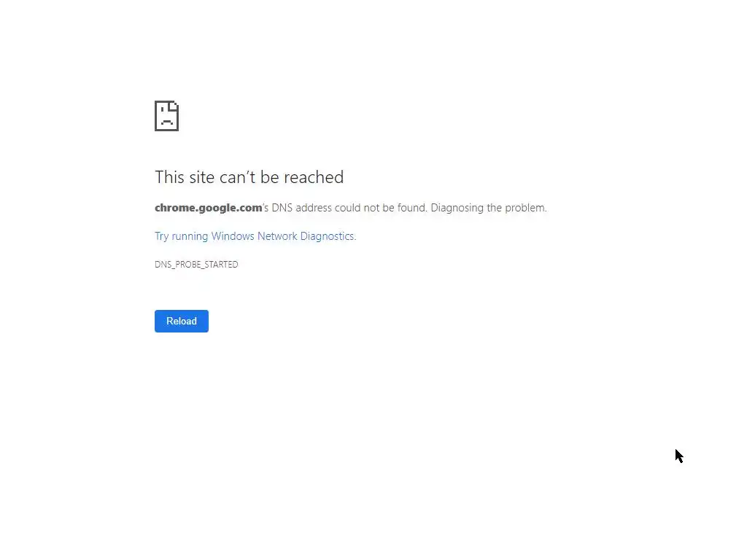Click the word 'STARTED' in the error code
The height and width of the screenshot is (560, 747).
pyautogui.click(x=221, y=264)
